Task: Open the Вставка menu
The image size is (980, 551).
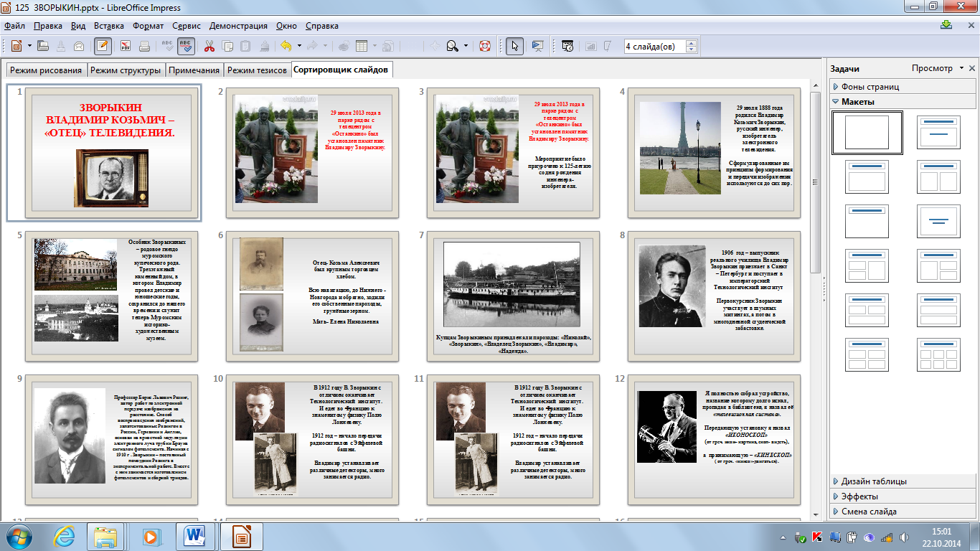Action: 108,26
